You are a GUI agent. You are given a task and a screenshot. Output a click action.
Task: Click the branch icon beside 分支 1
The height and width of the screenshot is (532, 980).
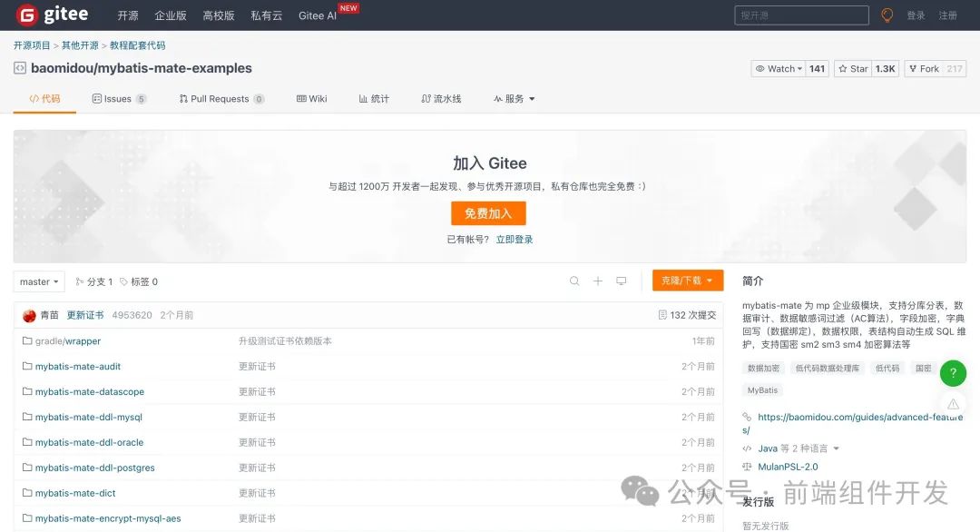(x=79, y=281)
